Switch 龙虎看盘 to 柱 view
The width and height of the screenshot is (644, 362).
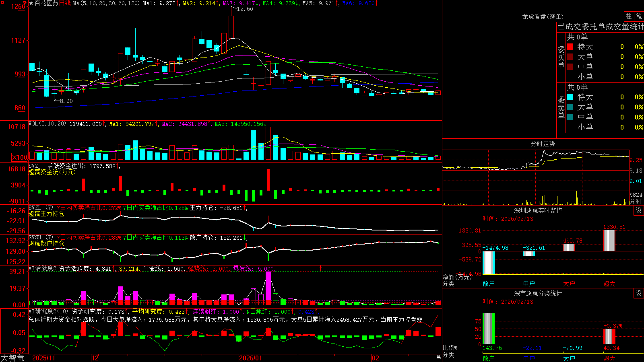point(629,16)
